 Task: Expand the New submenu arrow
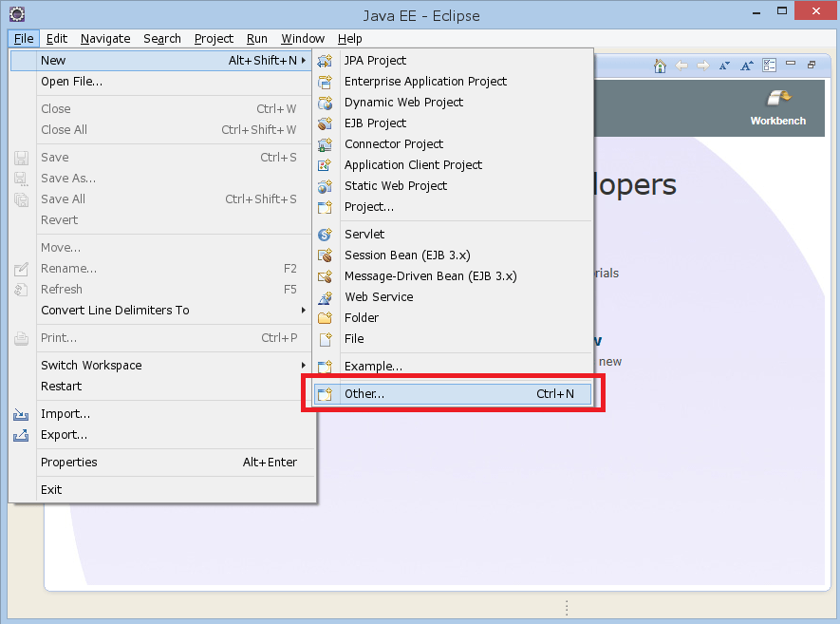click(303, 60)
